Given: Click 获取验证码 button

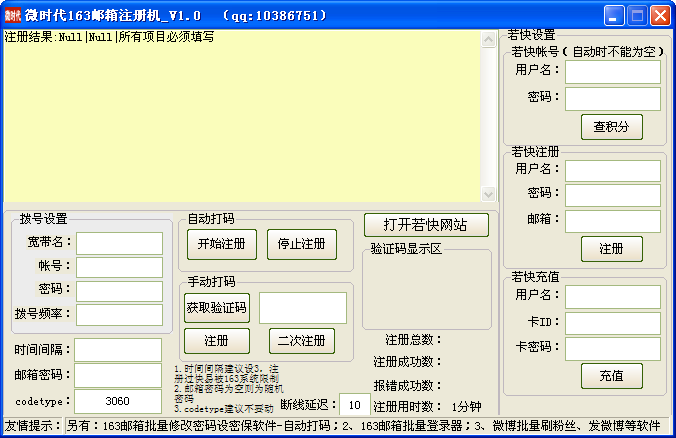Looking at the screenshot, I should (x=217, y=308).
